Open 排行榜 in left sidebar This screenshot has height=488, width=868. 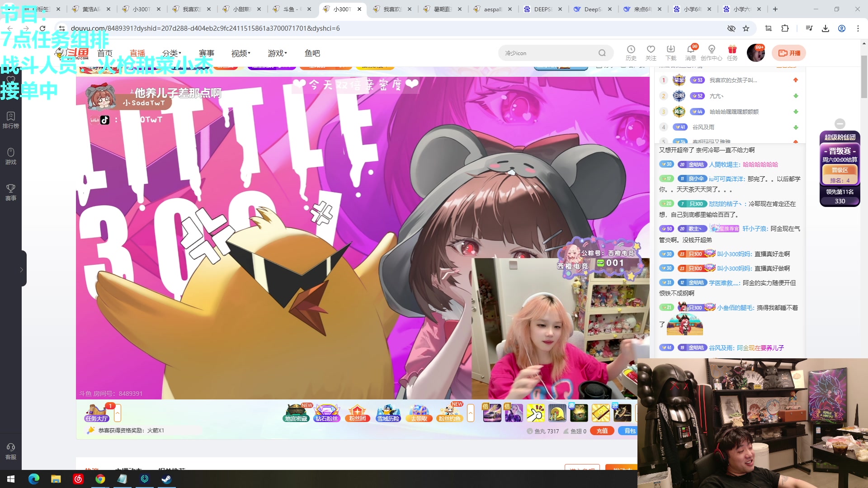[x=11, y=120]
